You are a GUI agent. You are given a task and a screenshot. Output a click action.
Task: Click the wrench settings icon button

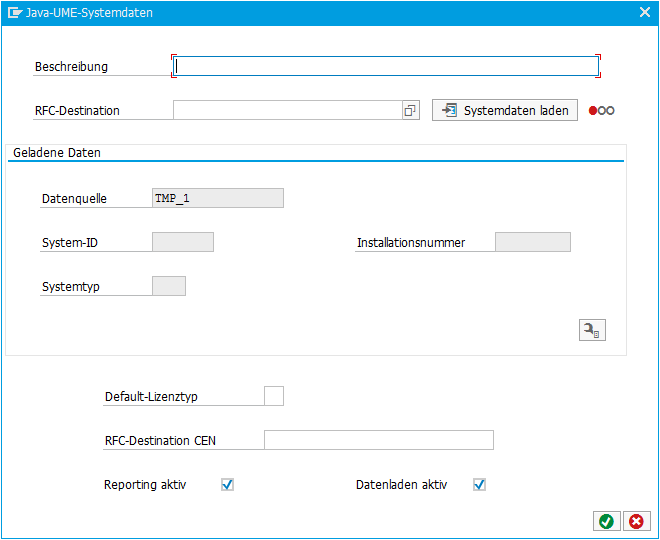592,330
